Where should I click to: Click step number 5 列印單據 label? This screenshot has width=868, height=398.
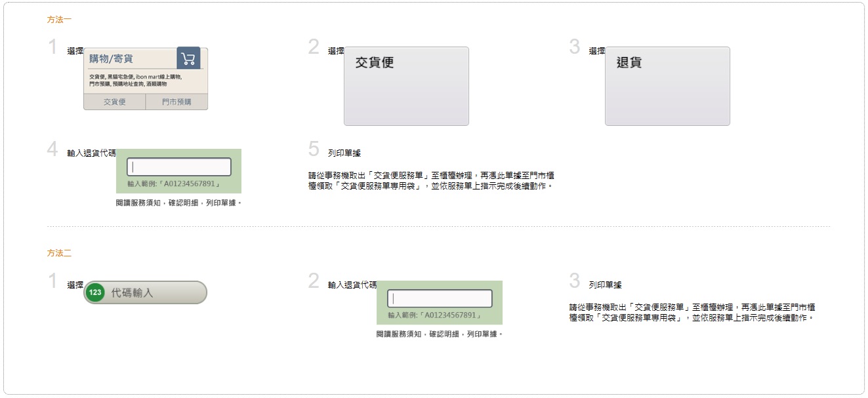pos(344,153)
